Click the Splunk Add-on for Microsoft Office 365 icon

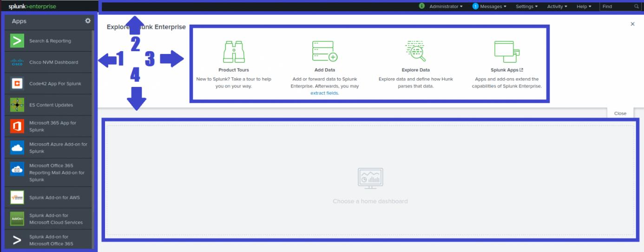pyautogui.click(x=17, y=240)
